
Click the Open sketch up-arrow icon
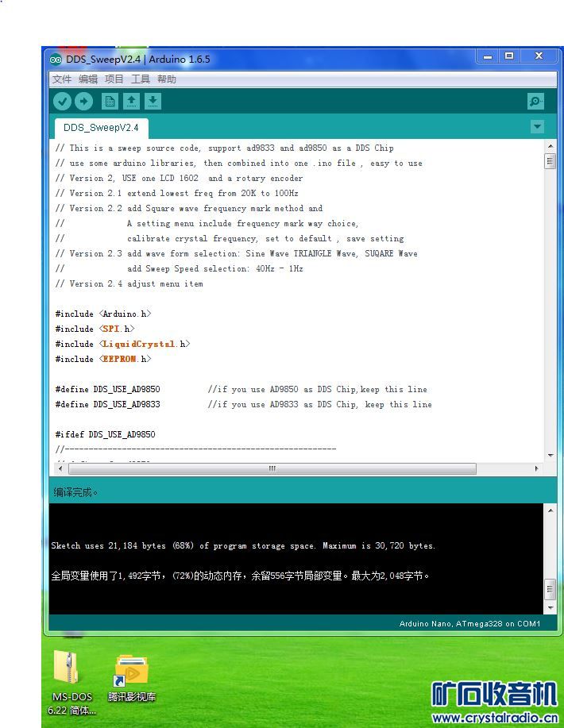[132, 101]
